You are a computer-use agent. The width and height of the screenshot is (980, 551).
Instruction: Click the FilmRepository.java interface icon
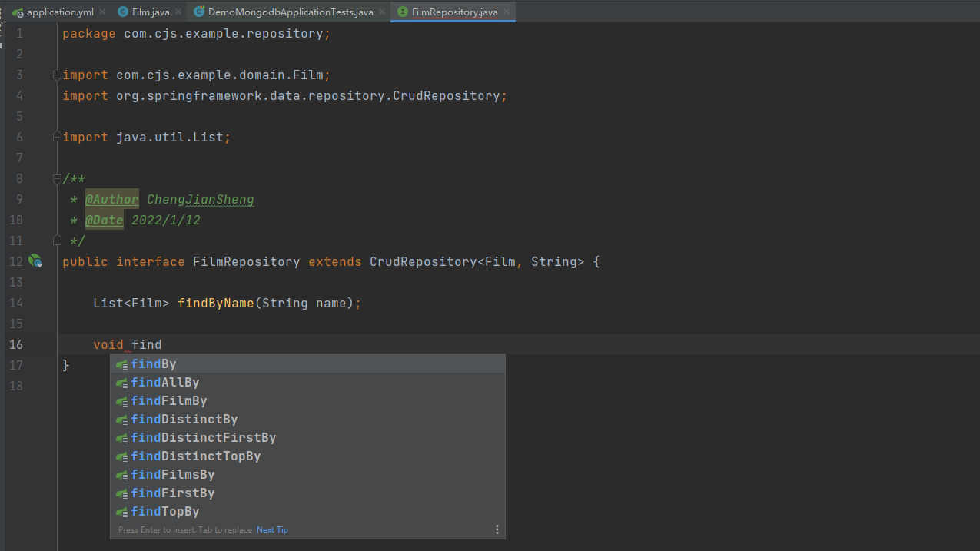pos(402,12)
